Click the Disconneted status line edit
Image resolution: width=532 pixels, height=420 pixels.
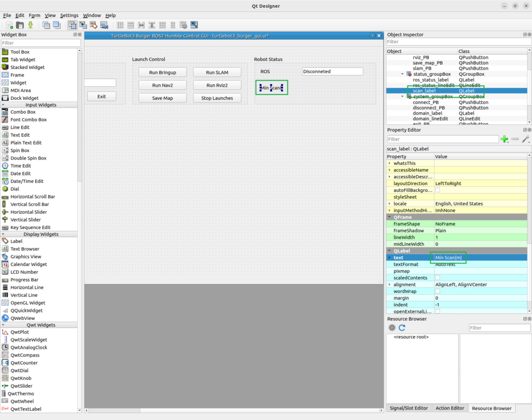click(x=332, y=71)
